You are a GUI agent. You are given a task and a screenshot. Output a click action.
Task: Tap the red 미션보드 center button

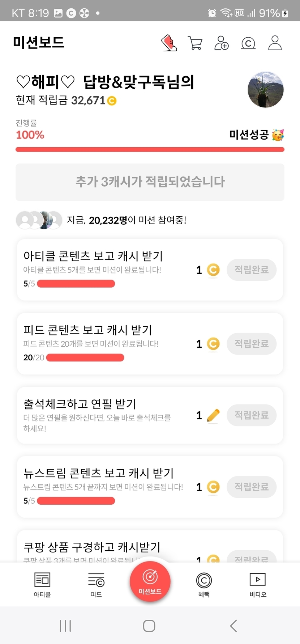click(150, 582)
